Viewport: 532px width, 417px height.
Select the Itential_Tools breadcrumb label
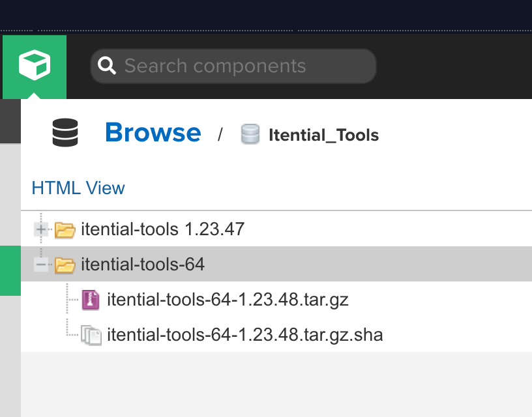pyautogui.click(x=323, y=135)
